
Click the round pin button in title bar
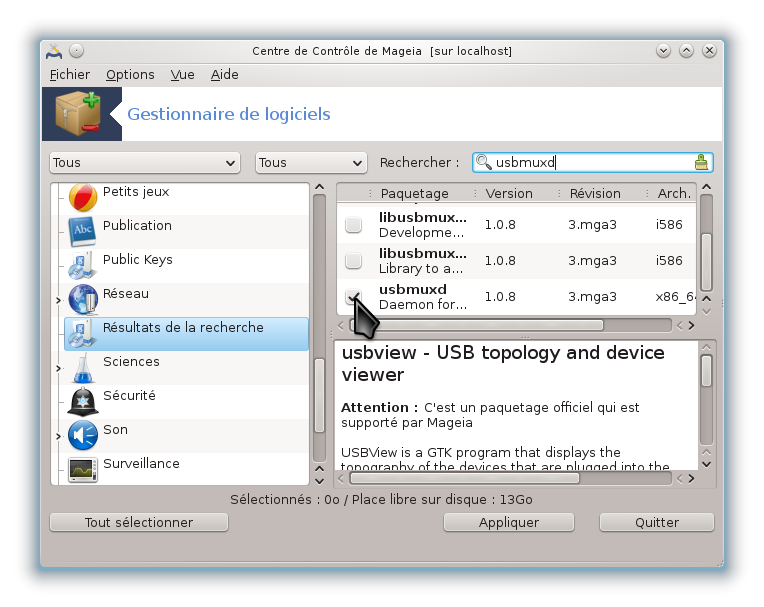[76, 51]
